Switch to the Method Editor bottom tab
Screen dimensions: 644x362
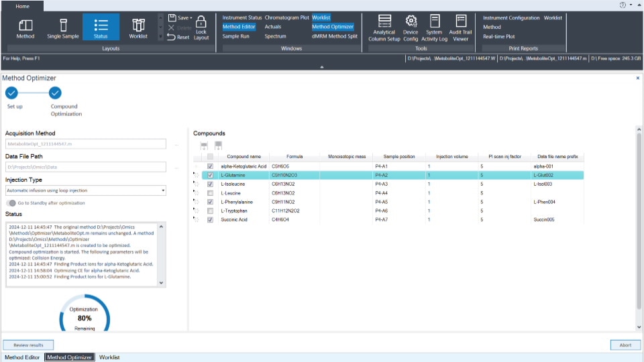(22, 357)
